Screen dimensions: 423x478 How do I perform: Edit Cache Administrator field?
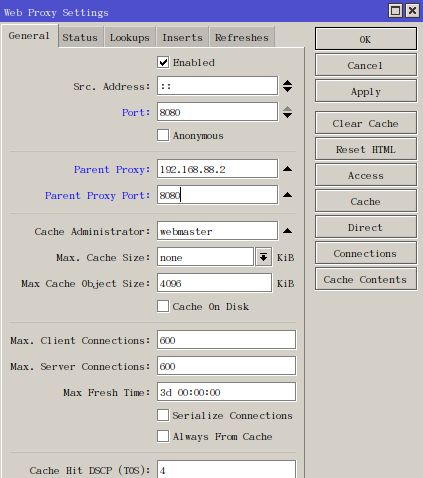coord(217,231)
